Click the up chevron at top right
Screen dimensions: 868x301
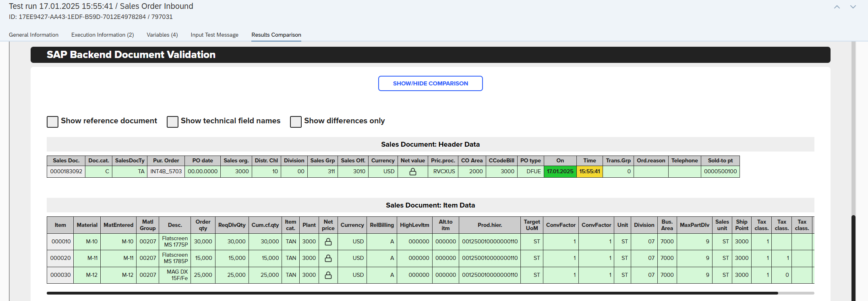(x=837, y=7)
